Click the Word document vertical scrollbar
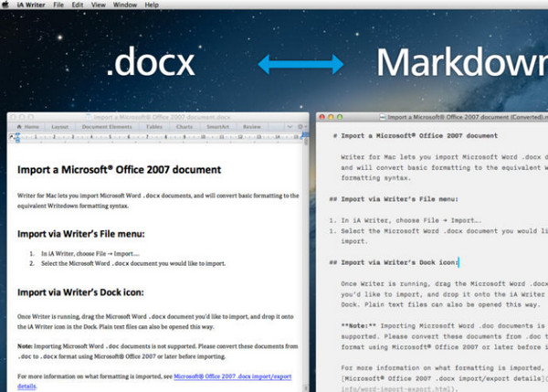The image size is (548, 392). click(307, 262)
